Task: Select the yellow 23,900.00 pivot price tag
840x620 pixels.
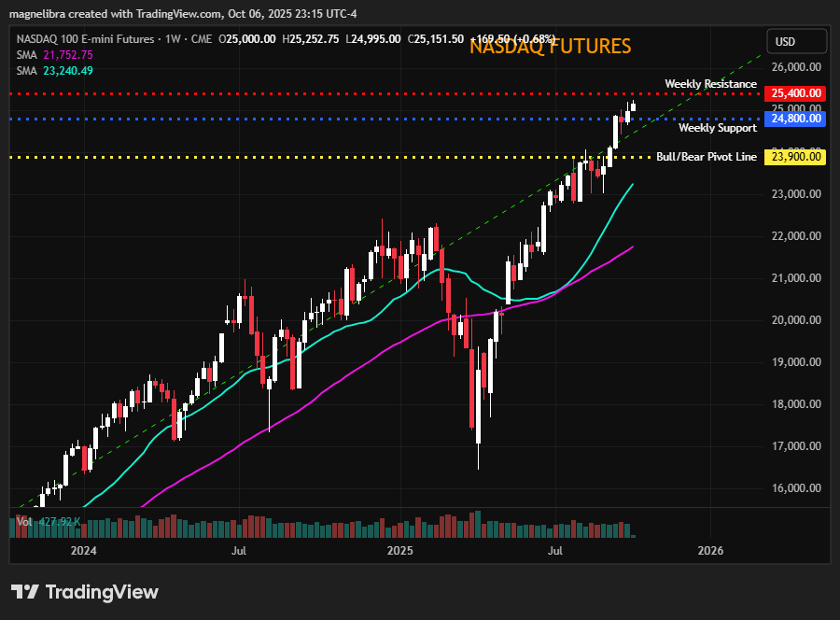Action: (795, 157)
